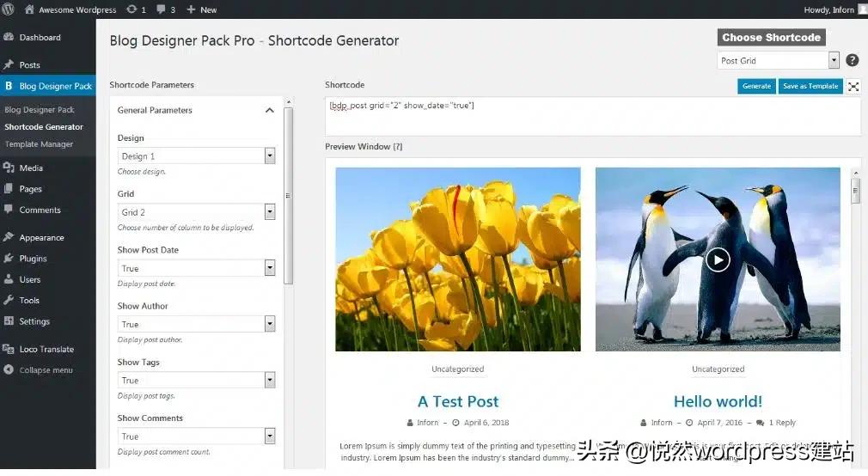Click Save as Template button
Viewport: 868px width, 476px height.
(810, 86)
